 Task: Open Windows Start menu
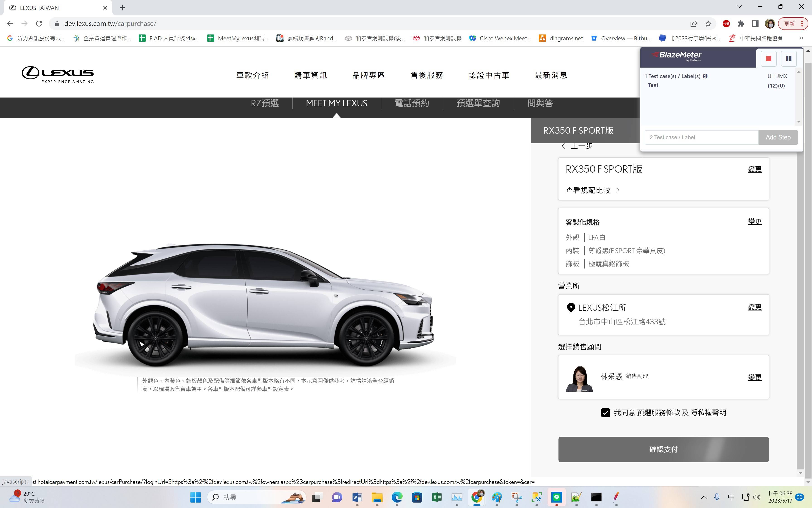click(195, 497)
